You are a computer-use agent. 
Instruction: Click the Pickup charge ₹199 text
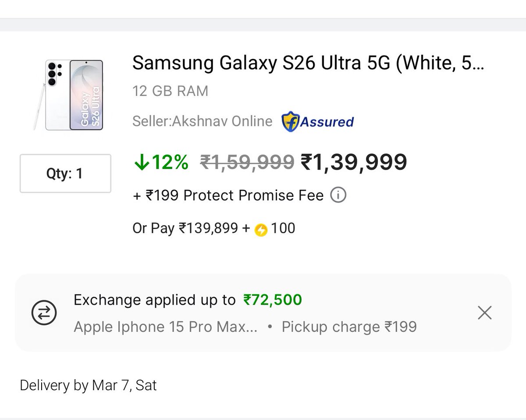pyautogui.click(x=349, y=327)
